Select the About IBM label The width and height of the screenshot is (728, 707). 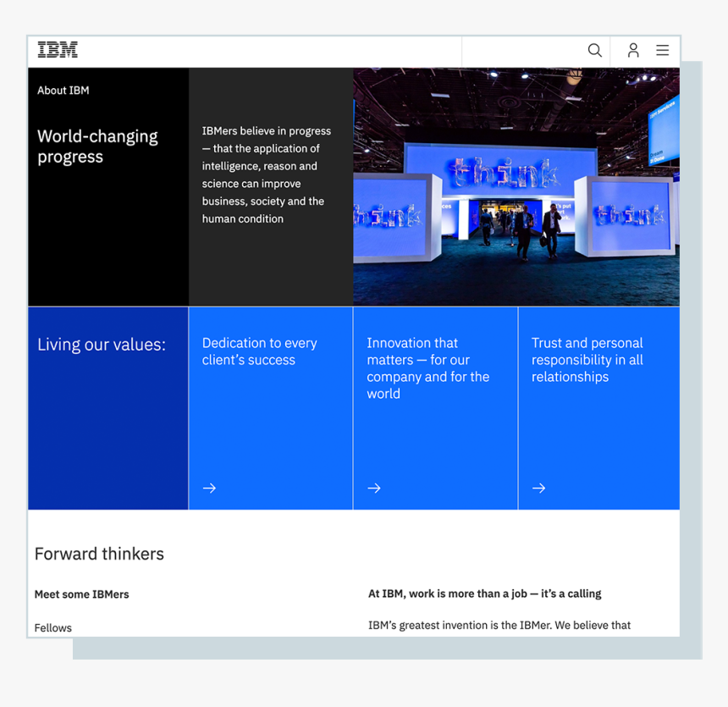63,91
